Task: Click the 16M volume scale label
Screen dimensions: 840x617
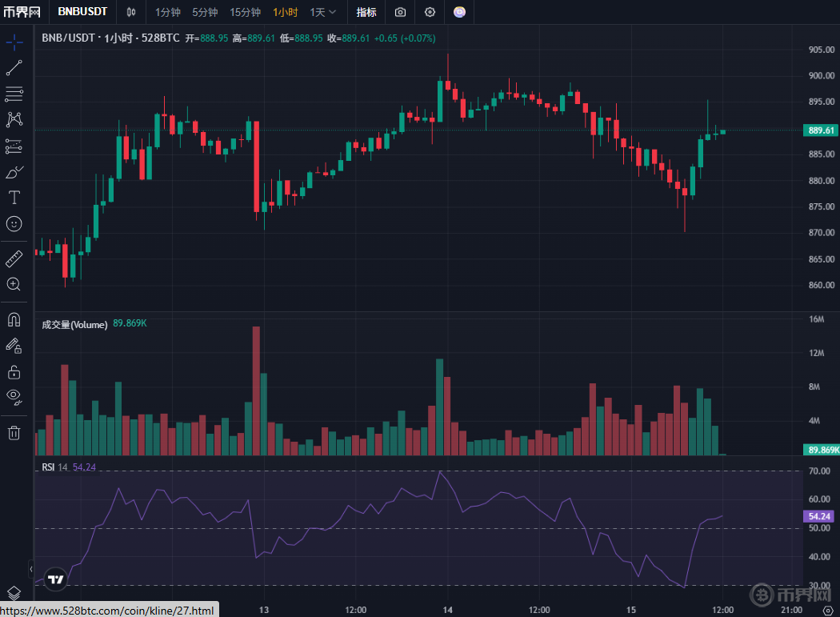Action: click(817, 319)
